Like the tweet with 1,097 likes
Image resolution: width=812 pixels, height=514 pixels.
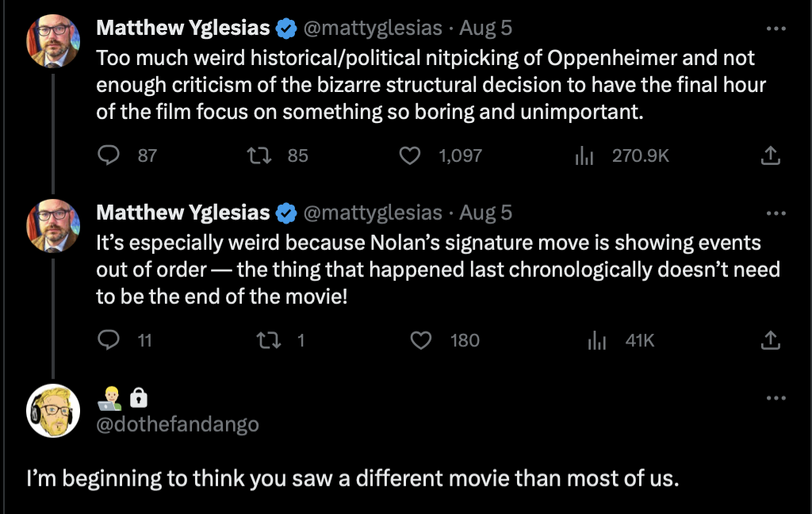[x=409, y=156]
